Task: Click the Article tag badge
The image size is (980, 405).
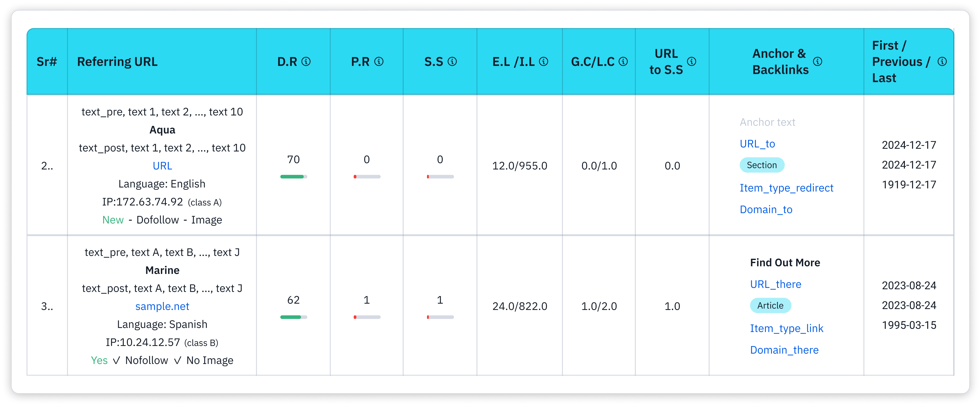Action: [770, 306]
